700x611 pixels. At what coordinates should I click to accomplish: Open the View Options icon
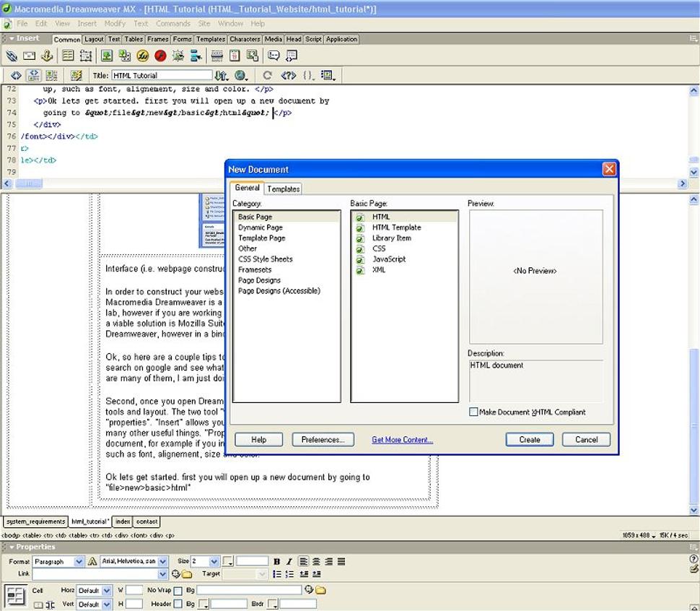click(x=328, y=75)
